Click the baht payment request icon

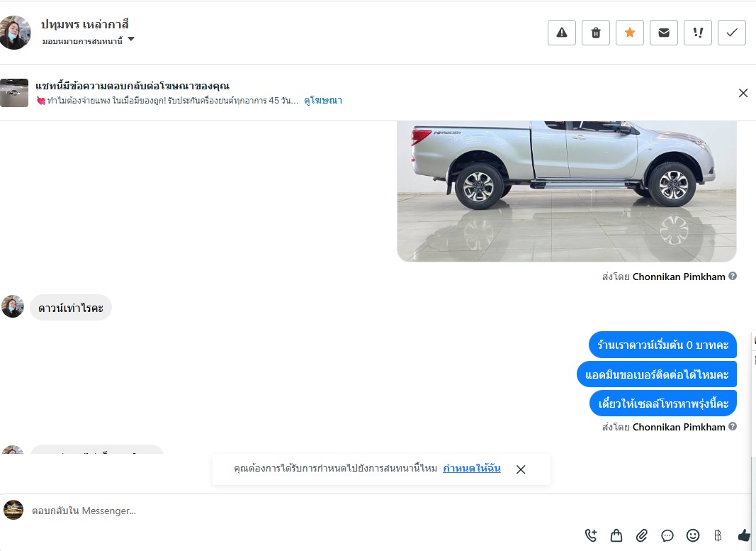[x=718, y=535]
